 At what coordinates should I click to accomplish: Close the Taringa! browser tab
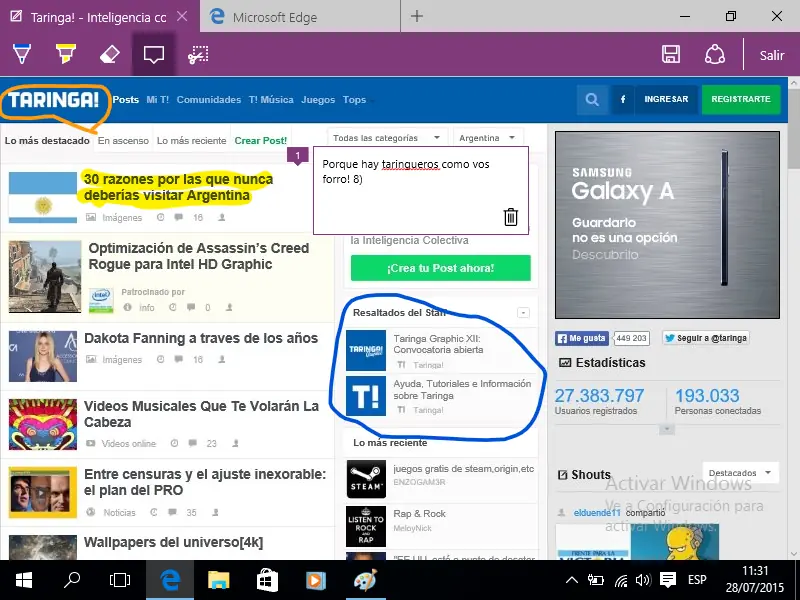[182, 16]
